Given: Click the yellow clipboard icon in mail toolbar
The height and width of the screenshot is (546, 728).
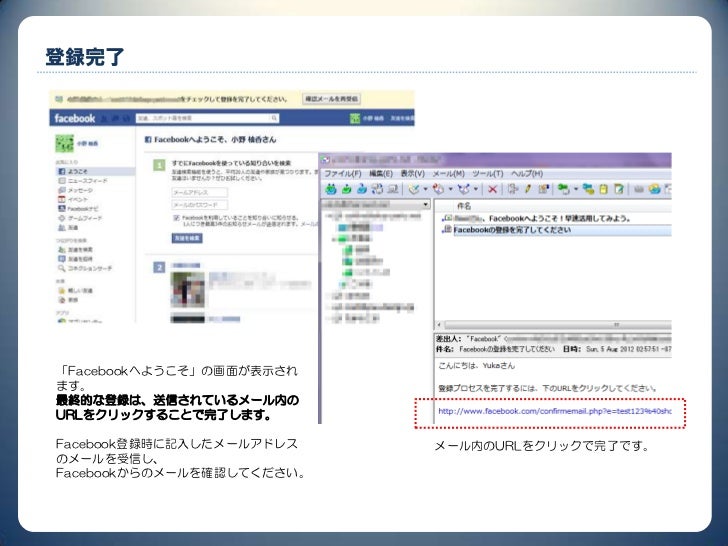Looking at the screenshot, I should (604, 189).
